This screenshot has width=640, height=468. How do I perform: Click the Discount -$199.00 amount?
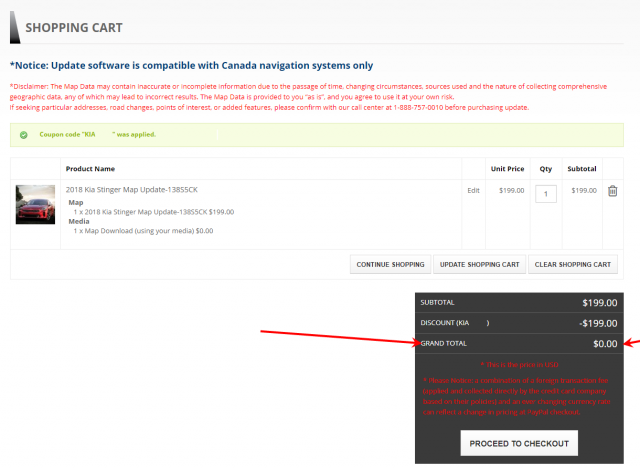(x=596, y=323)
